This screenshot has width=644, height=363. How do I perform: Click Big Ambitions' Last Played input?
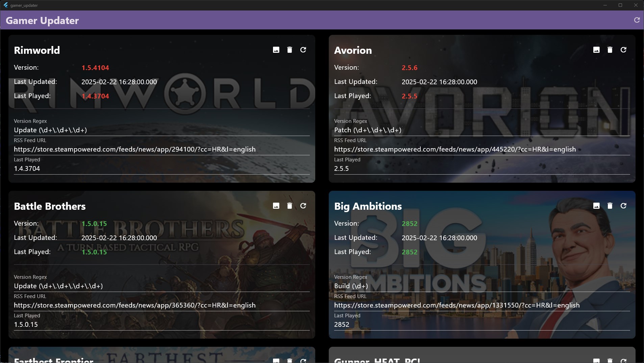[482, 325]
